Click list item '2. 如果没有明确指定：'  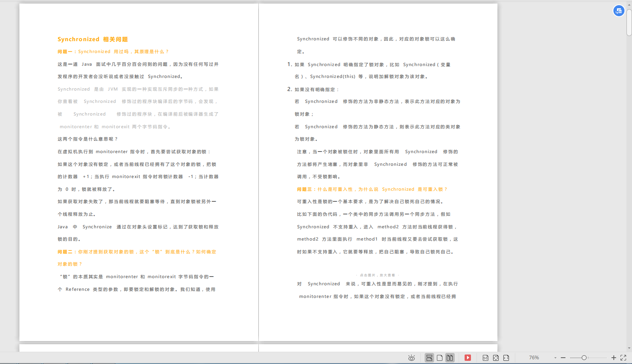click(313, 89)
